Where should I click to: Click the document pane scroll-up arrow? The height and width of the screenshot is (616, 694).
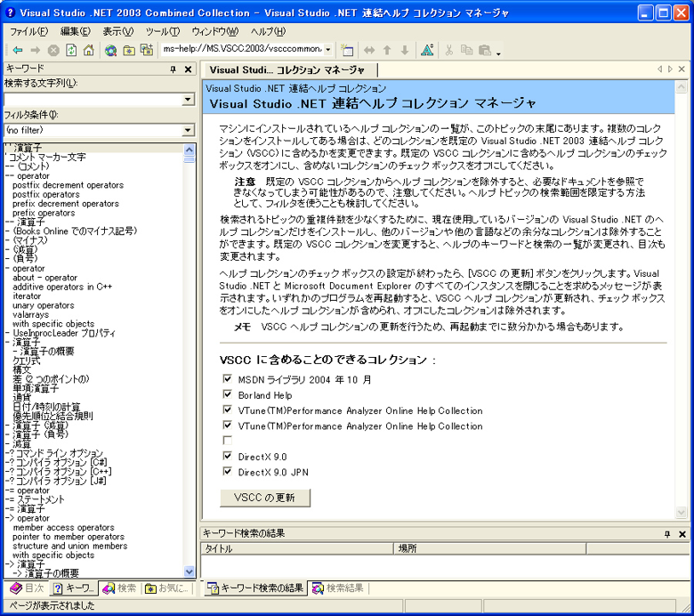pyautogui.click(x=682, y=87)
